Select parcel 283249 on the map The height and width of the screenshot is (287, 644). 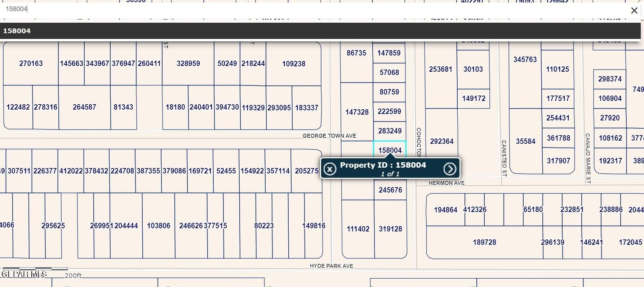pyautogui.click(x=390, y=131)
